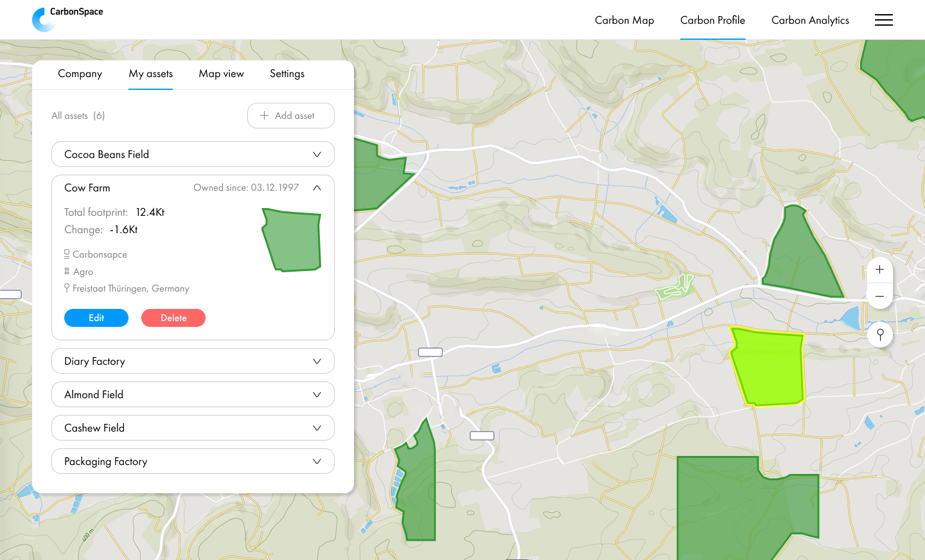
Task: Click the locate pin icon below zoom controls
Action: coord(879,335)
